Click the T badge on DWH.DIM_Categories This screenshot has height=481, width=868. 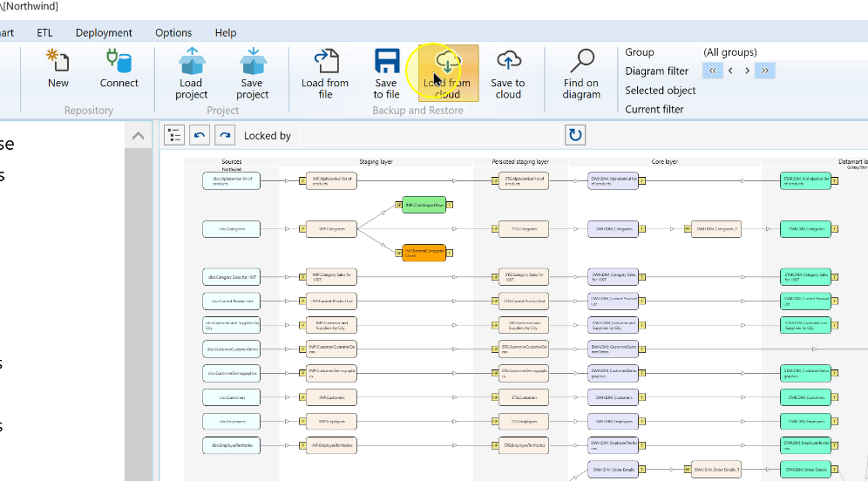coord(642,228)
